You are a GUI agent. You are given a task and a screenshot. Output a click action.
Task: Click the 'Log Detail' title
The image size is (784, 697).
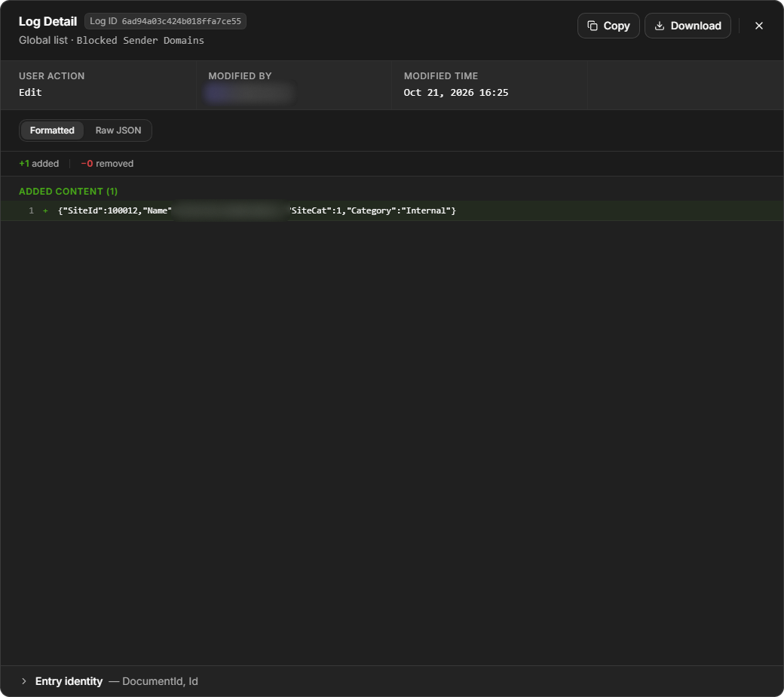(47, 22)
